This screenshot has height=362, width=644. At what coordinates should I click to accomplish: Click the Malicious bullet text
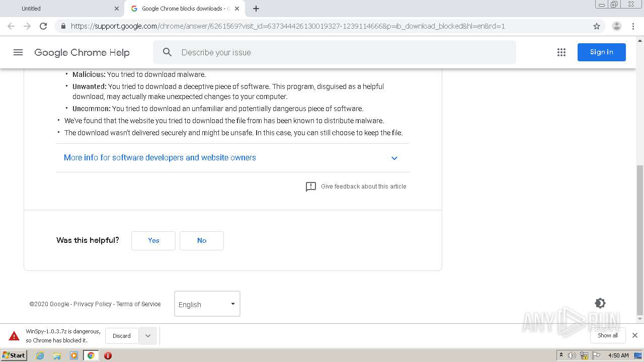point(139,74)
